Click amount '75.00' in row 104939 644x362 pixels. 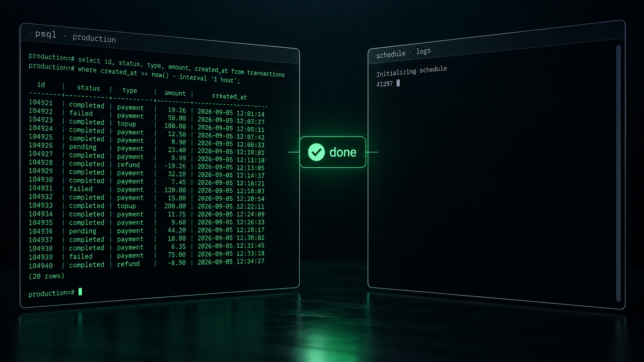click(177, 255)
